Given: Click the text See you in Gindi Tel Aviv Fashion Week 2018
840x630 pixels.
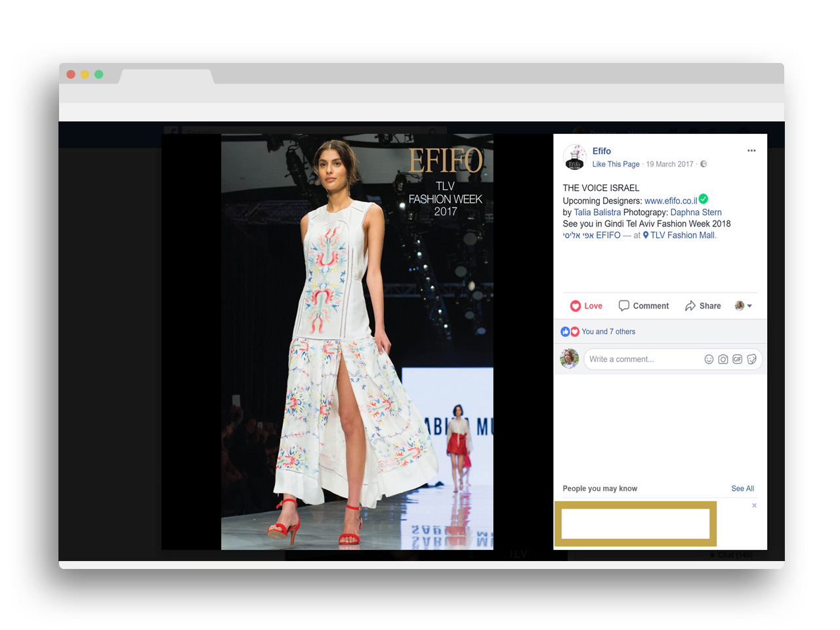Looking at the screenshot, I should pyautogui.click(x=646, y=224).
